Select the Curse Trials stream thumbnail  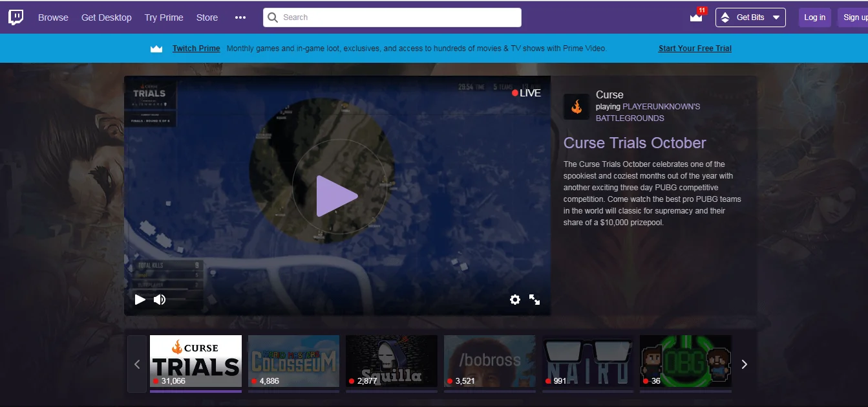(x=196, y=362)
